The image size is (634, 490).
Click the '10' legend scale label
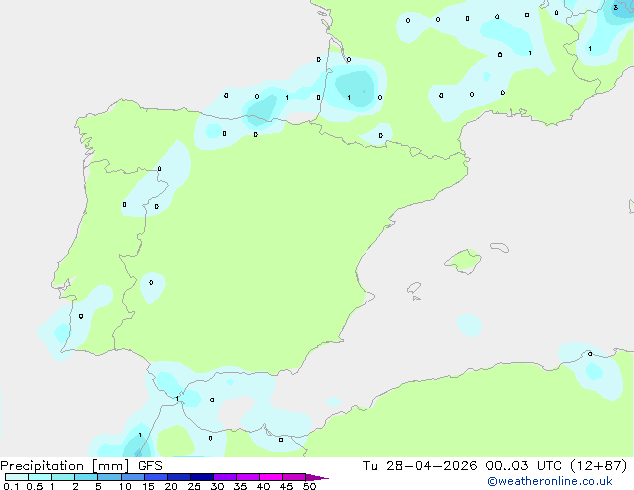point(125,486)
